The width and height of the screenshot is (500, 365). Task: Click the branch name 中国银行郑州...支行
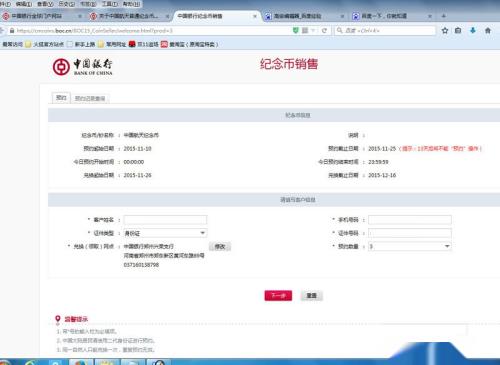tap(149, 246)
